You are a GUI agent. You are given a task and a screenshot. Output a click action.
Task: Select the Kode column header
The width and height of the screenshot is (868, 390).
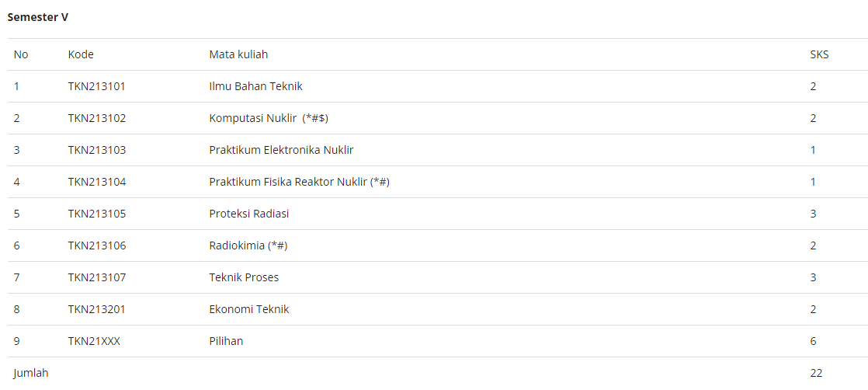coord(81,54)
